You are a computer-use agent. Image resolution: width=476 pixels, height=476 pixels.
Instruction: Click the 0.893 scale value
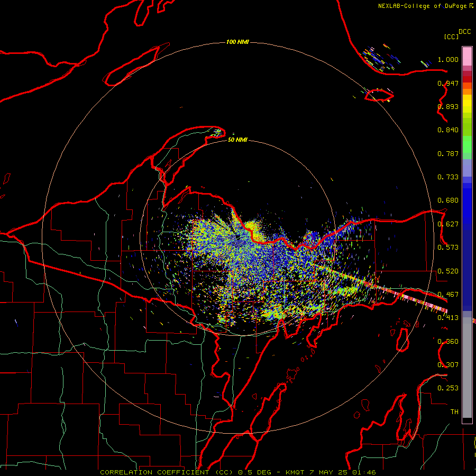[x=448, y=106]
